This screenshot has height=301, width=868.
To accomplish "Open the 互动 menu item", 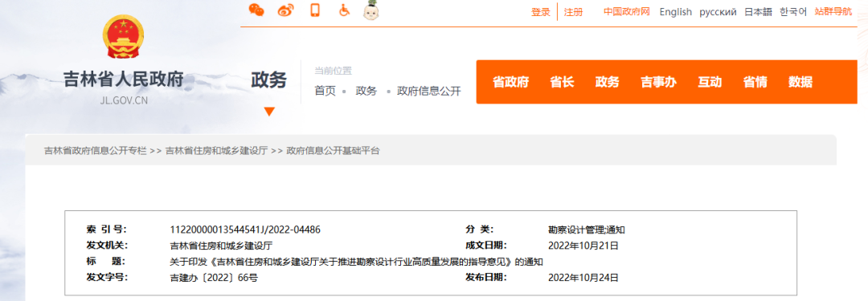I will [710, 82].
